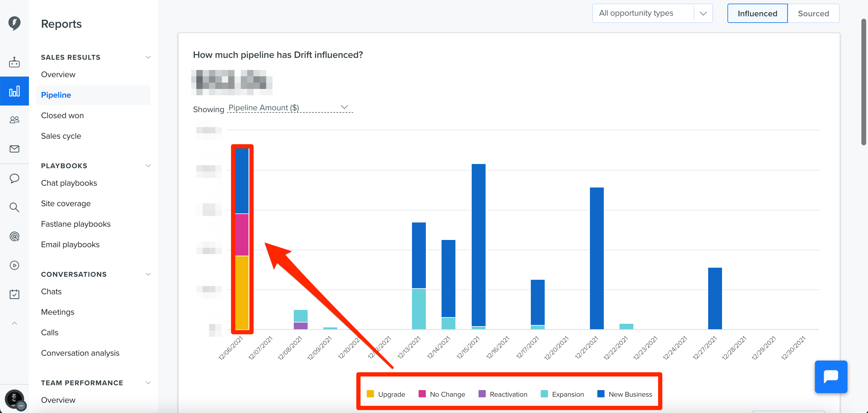The image size is (868, 413).
Task: Open the search magnifier sidebar icon
Action: pos(14,207)
